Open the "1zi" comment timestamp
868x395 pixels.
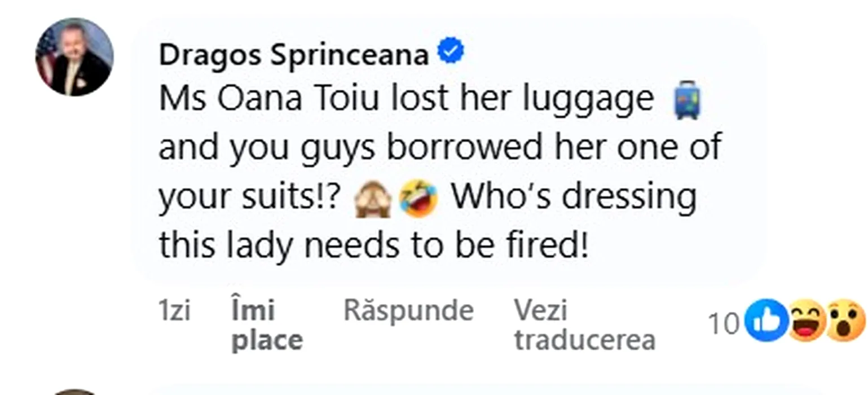pyautogui.click(x=174, y=311)
